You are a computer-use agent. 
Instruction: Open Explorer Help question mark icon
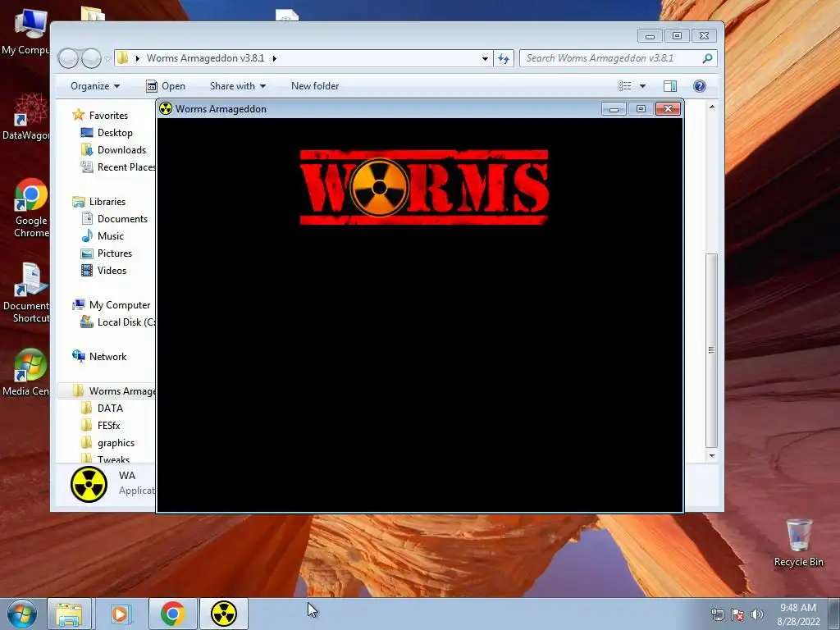click(699, 85)
